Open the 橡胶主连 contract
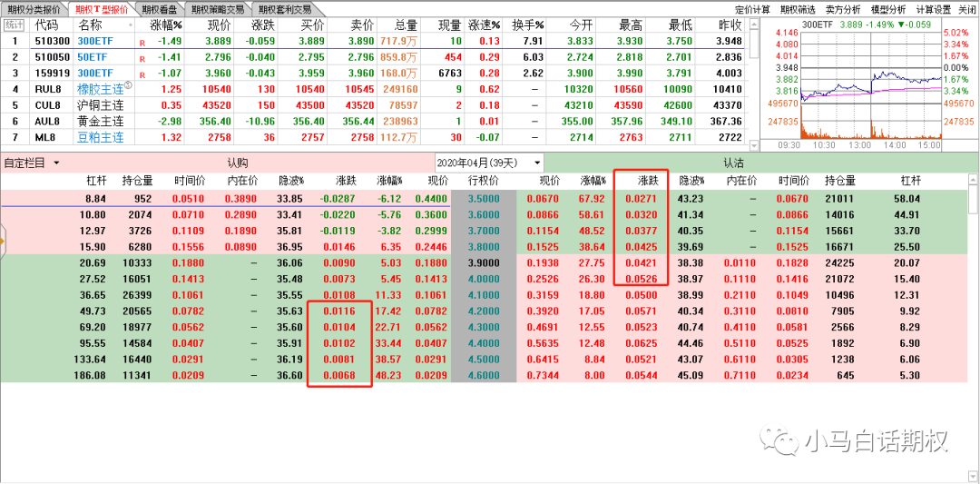 coord(100,89)
